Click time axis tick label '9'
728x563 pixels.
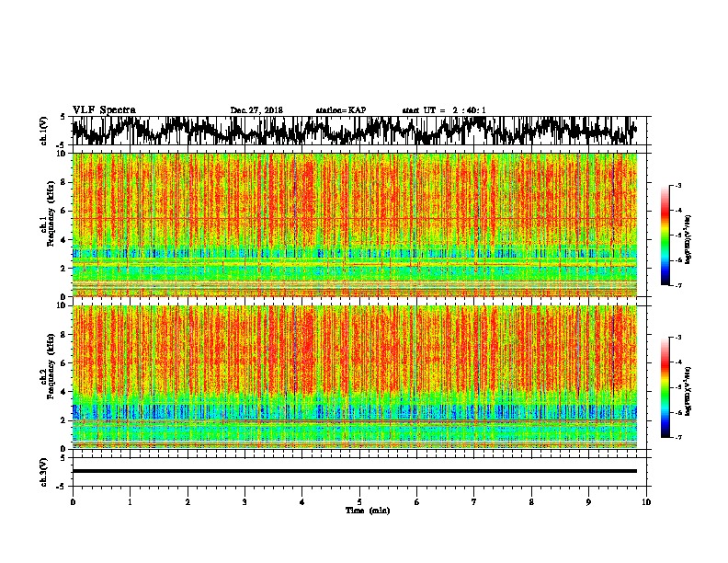pos(588,502)
